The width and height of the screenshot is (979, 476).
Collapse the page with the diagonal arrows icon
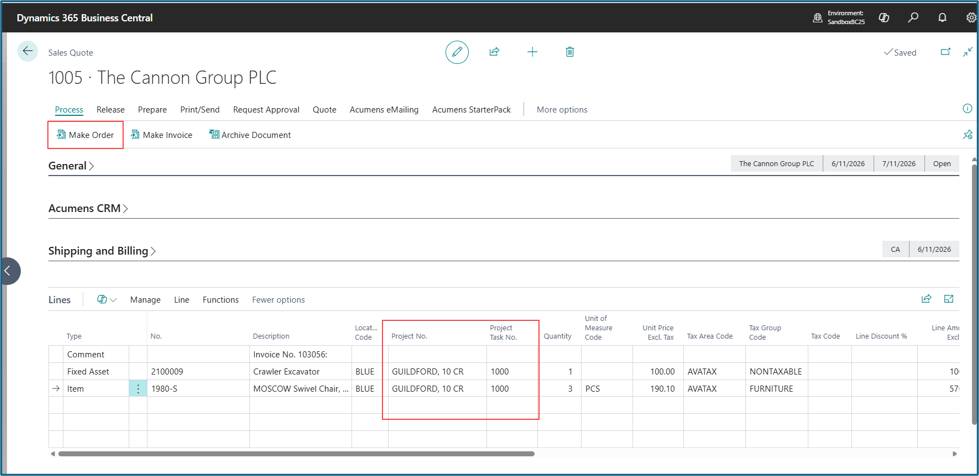click(968, 52)
